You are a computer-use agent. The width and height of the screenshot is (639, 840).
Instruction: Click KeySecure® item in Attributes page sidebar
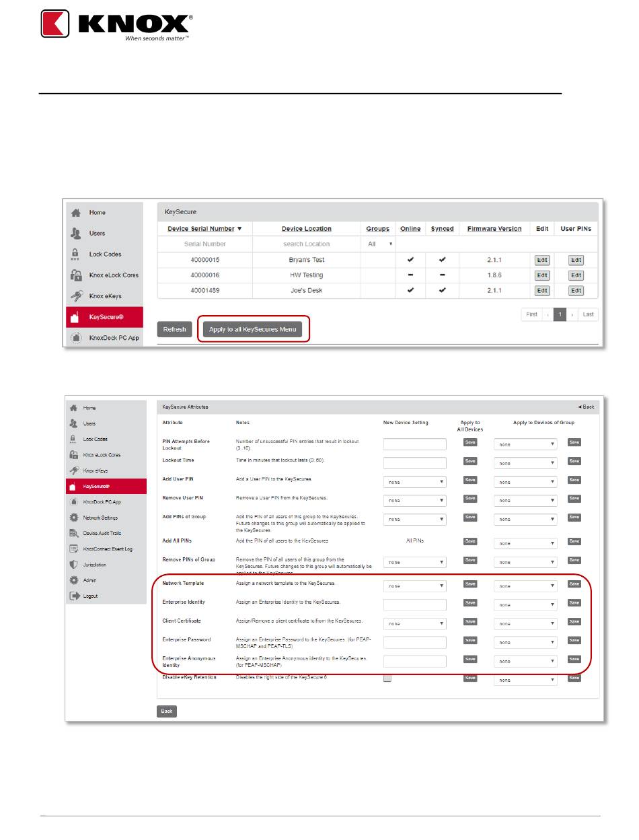point(105,486)
